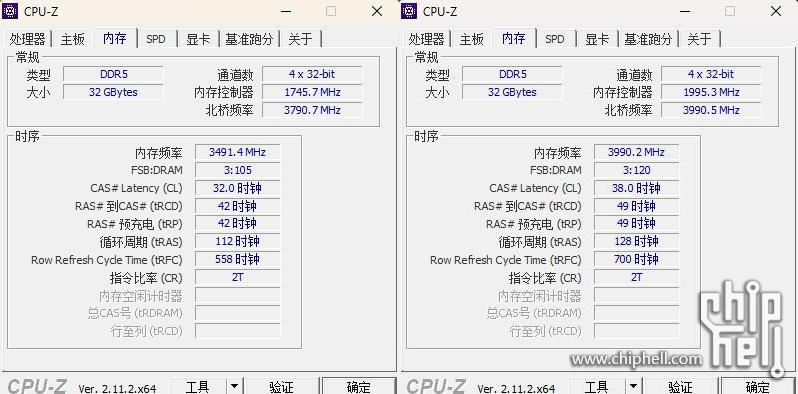Click 确定 button in right CPU-Z window

coord(757,386)
